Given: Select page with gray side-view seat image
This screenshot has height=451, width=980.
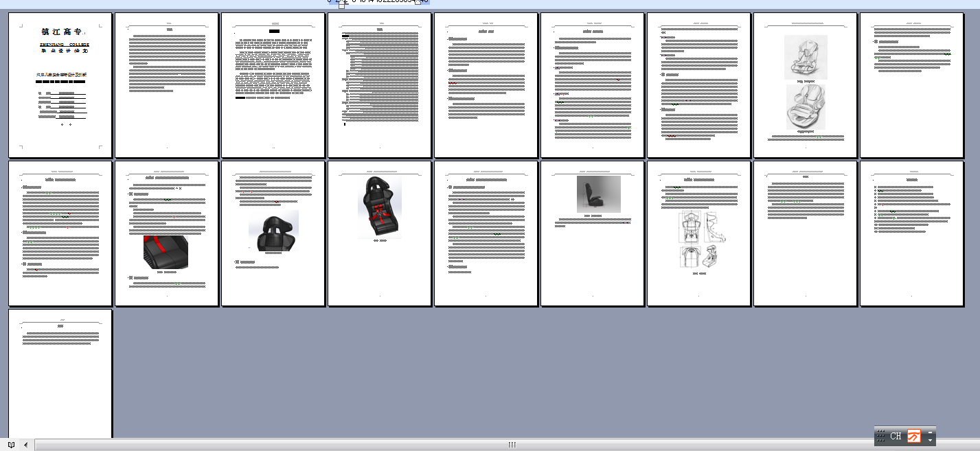Looking at the screenshot, I should [x=593, y=233].
